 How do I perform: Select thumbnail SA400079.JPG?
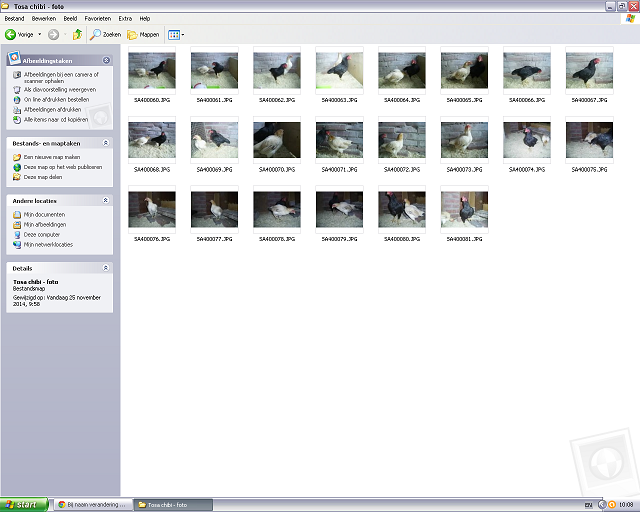pyautogui.click(x=339, y=209)
